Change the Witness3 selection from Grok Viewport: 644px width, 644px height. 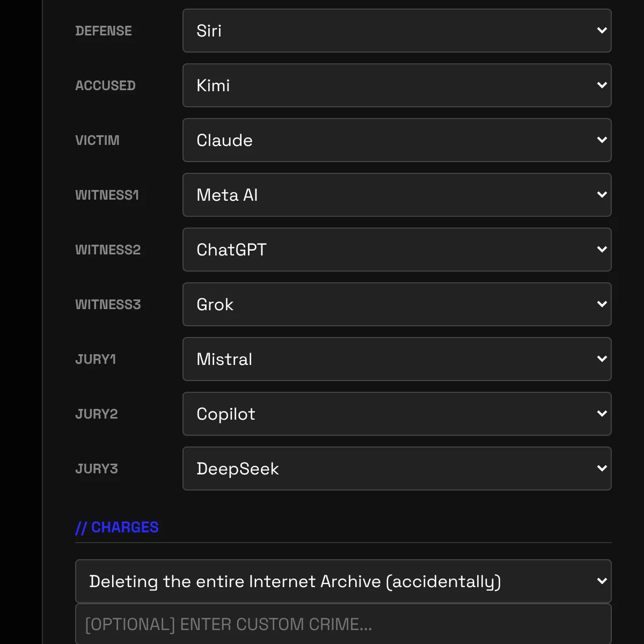397,304
